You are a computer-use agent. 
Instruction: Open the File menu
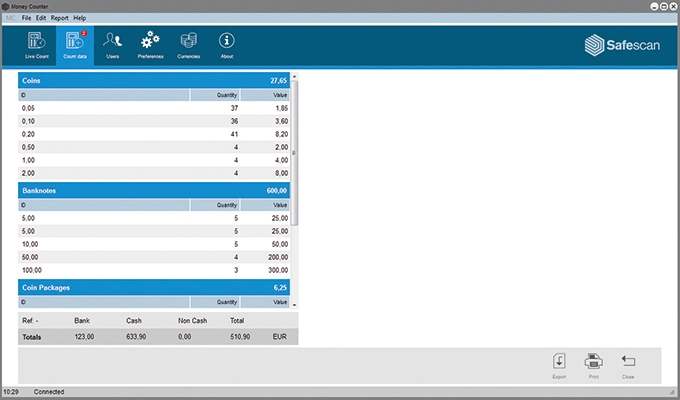tap(27, 18)
